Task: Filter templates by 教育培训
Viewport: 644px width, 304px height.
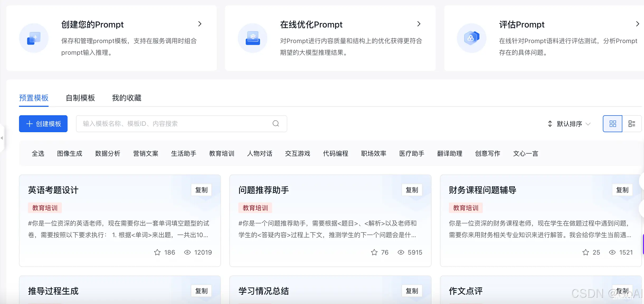Action: point(222,154)
